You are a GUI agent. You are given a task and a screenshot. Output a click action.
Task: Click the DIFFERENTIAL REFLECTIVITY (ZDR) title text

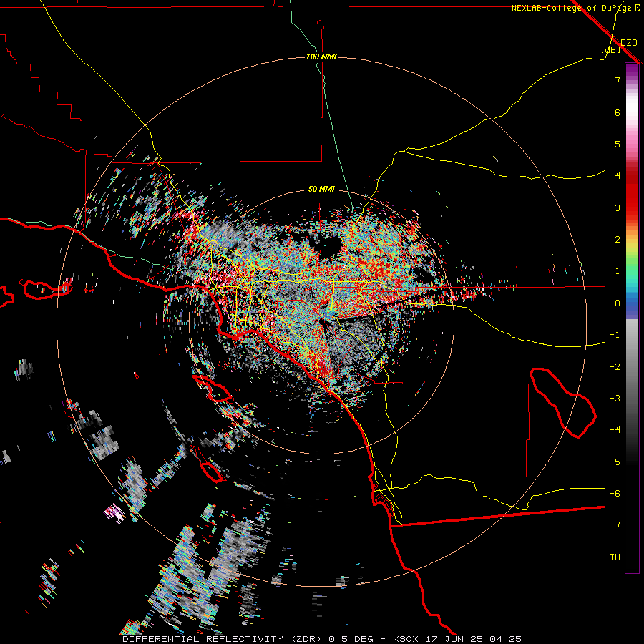pos(223,639)
